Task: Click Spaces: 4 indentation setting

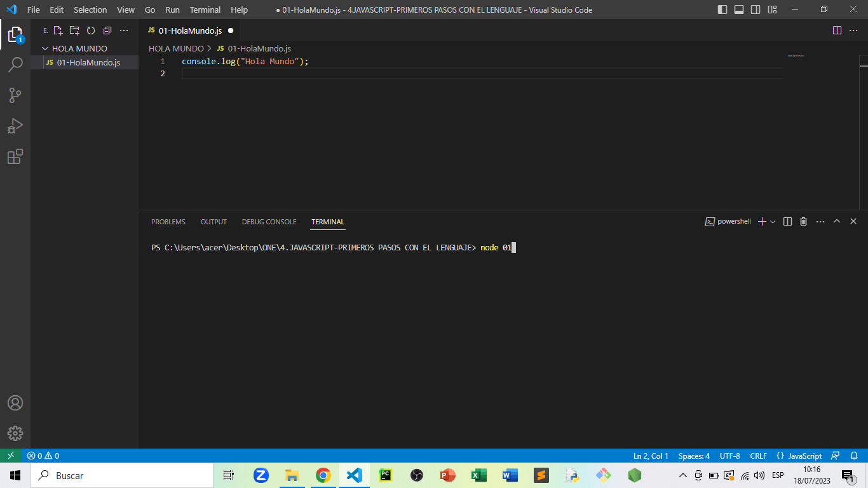Action: 694,456
